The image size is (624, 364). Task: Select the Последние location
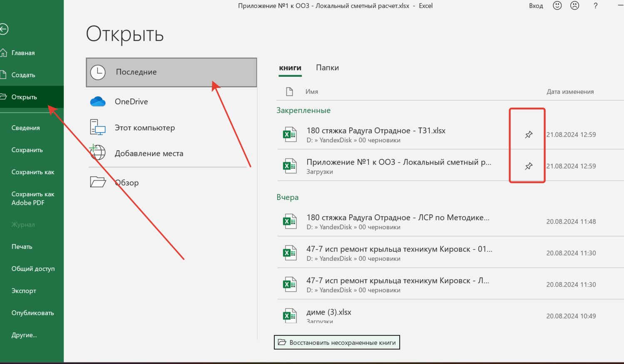click(171, 72)
